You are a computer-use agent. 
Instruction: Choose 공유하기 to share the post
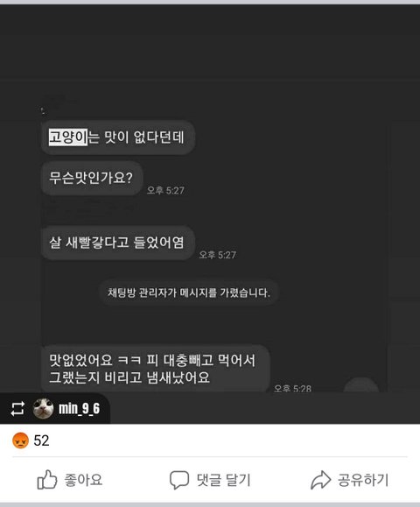point(363,480)
